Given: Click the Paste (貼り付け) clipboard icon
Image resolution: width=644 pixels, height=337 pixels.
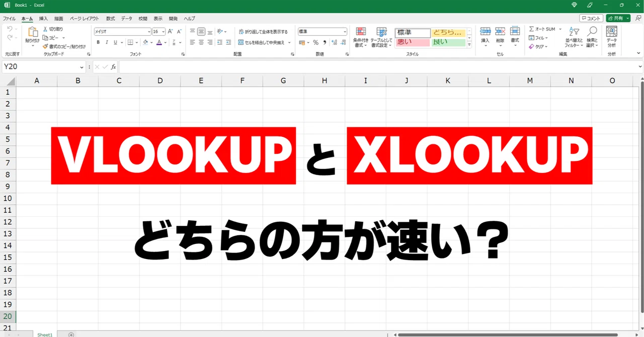Looking at the screenshot, I should click(x=33, y=32).
